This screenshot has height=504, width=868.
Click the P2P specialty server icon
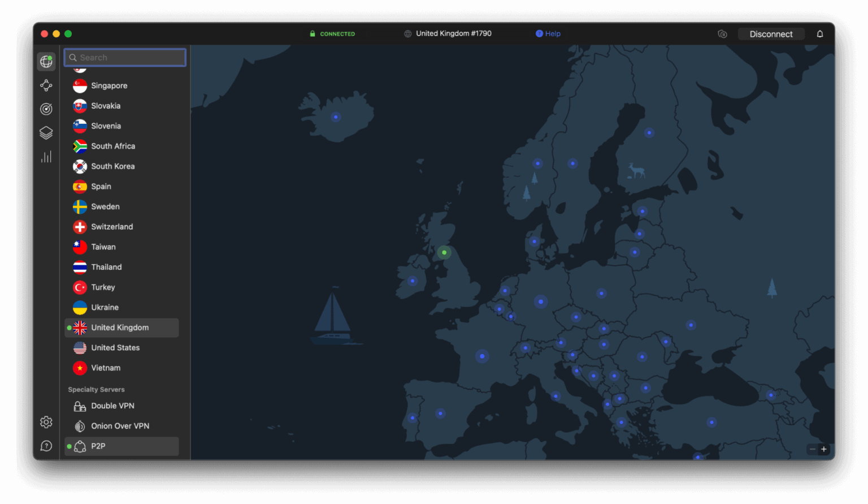(x=80, y=446)
